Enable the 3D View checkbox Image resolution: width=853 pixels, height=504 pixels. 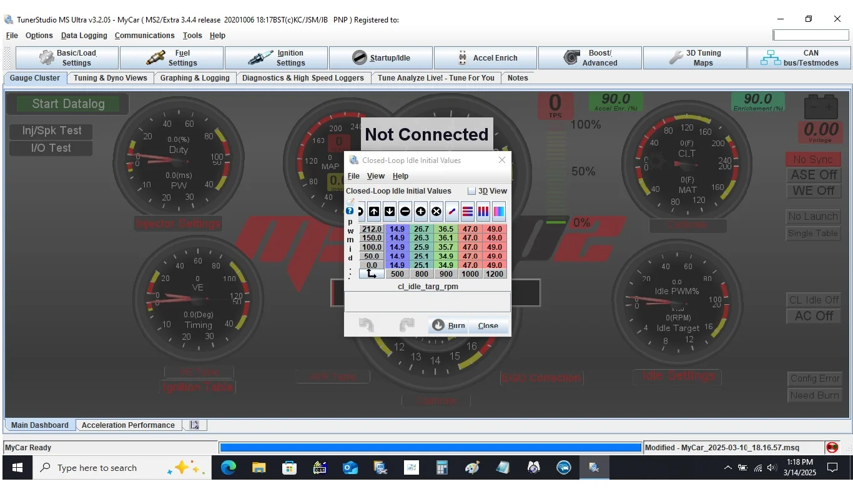click(472, 191)
